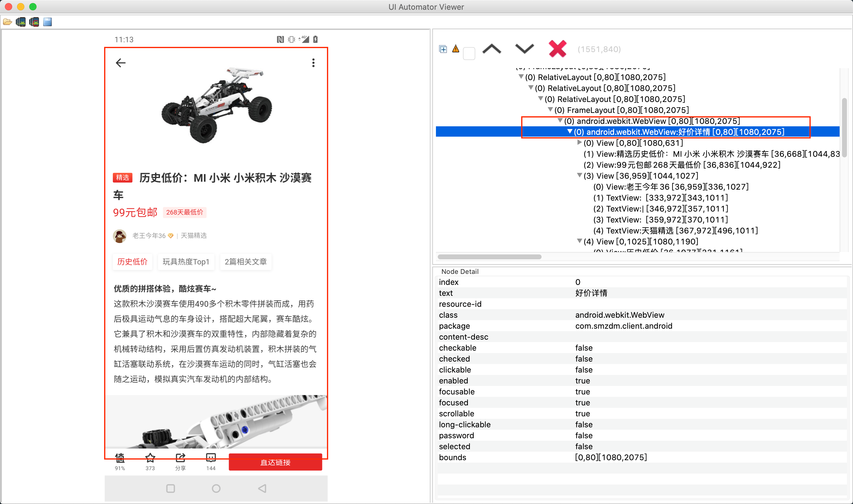Toggle the blank checkbox next to the warning icon
The height and width of the screenshot is (504, 853).
pyautogui.click(x=469, y=53)
